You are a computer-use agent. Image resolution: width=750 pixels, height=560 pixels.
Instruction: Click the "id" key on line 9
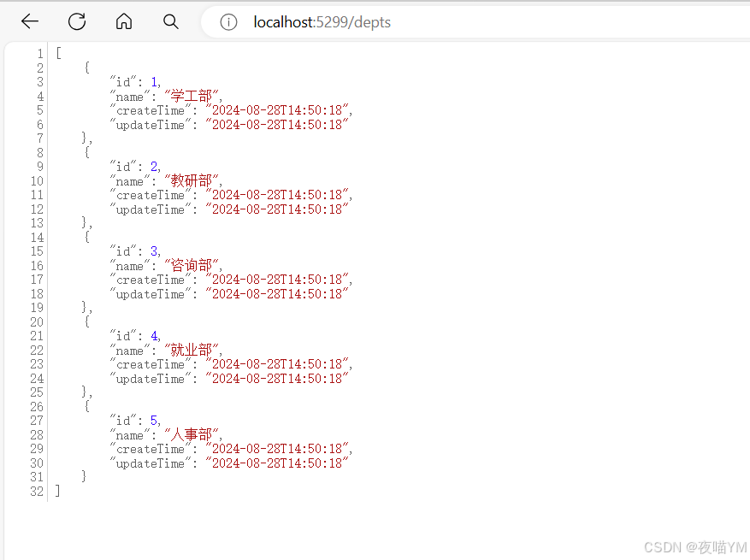pyautogui.click(x=123, y=167)
